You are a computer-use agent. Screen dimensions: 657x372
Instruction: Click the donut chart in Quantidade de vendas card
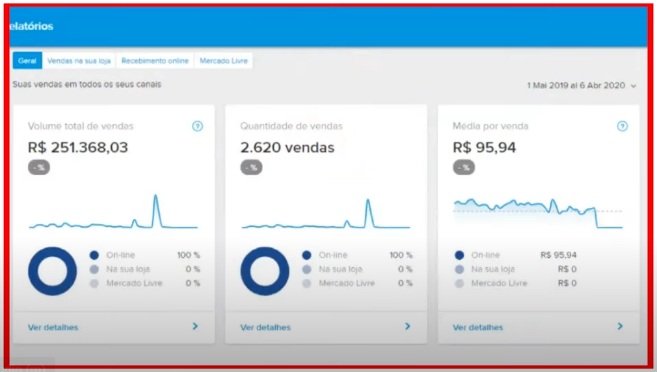(265, 271)
